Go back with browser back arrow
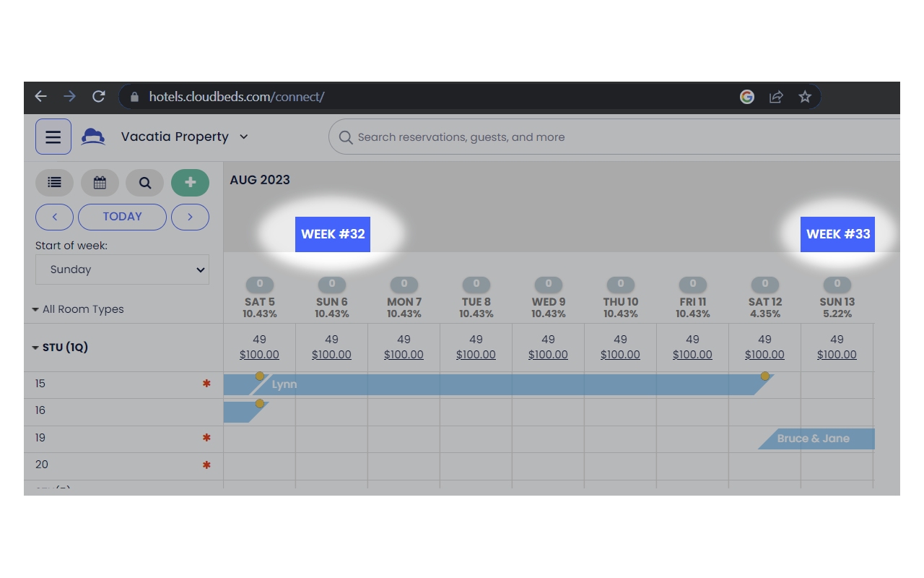Image resolution: width=924 pixels, height=578 pixels. click(x=41, y=97)
